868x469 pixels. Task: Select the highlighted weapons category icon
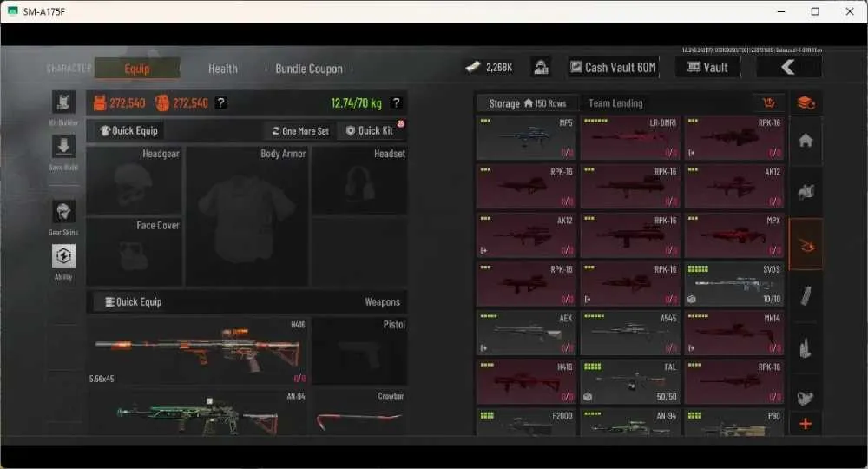click(806, 244)
